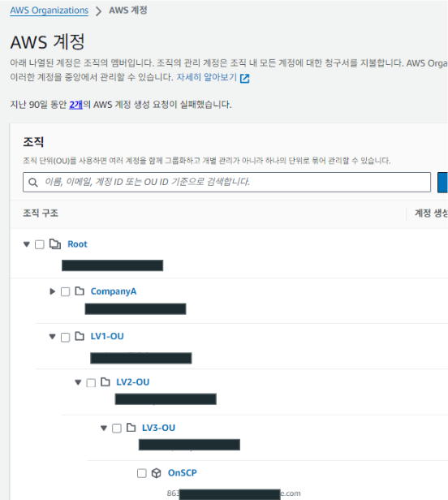Collapse the LV2-OU node arrow
The width and height of the screenshot is (448, 500).
click(x=78, y=382)
